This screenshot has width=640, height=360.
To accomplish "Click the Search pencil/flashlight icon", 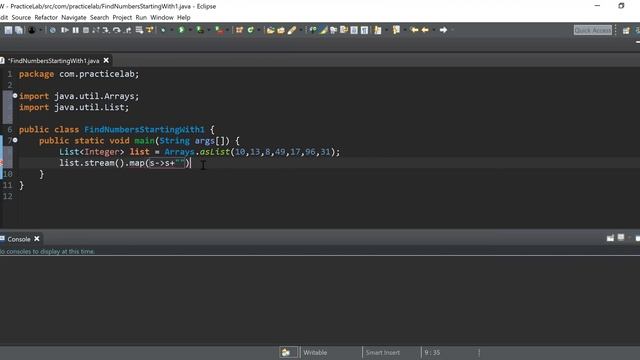I will pos(292,30).
